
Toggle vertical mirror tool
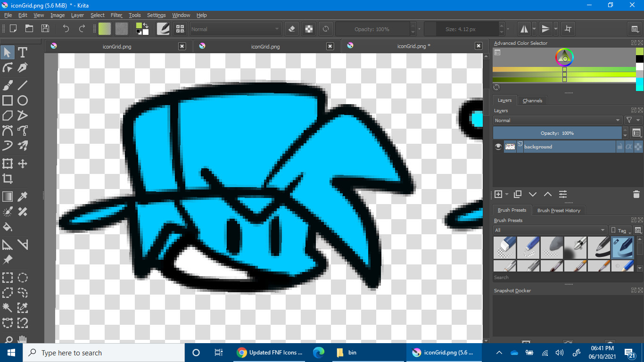click(x=545, y=29)
